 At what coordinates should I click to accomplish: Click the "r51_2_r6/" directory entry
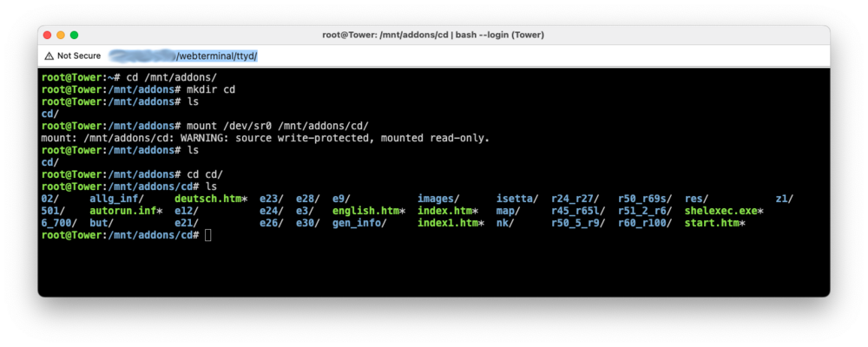point(645,212)
